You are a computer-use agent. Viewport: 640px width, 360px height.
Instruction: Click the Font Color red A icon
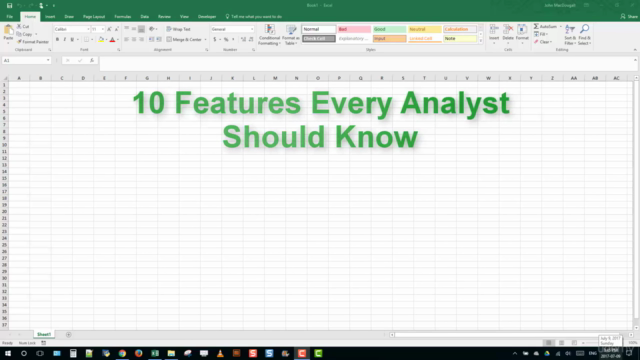113,40
